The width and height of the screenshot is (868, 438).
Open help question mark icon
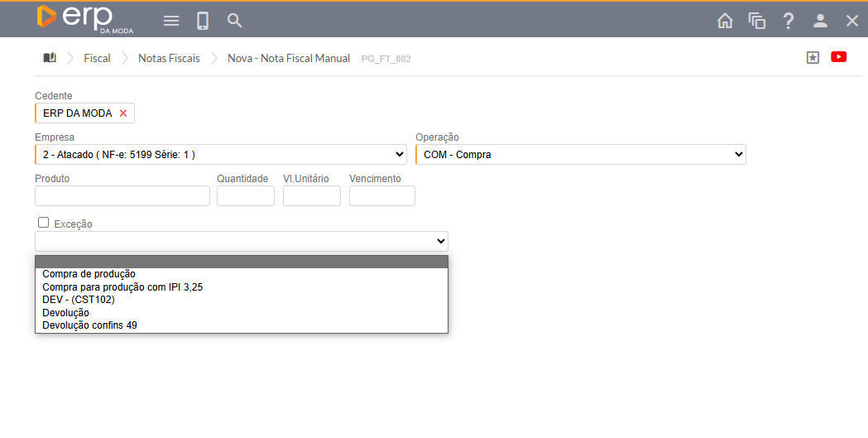789,21
